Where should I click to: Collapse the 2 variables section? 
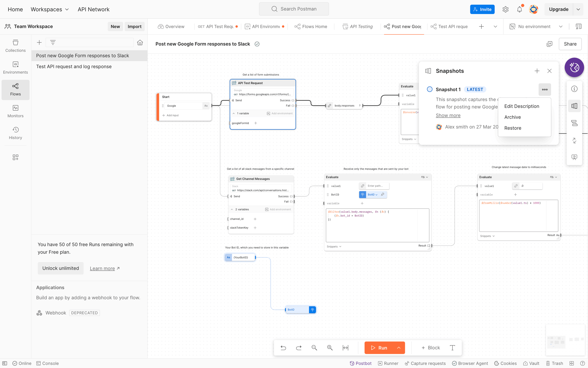pos(232,209)
